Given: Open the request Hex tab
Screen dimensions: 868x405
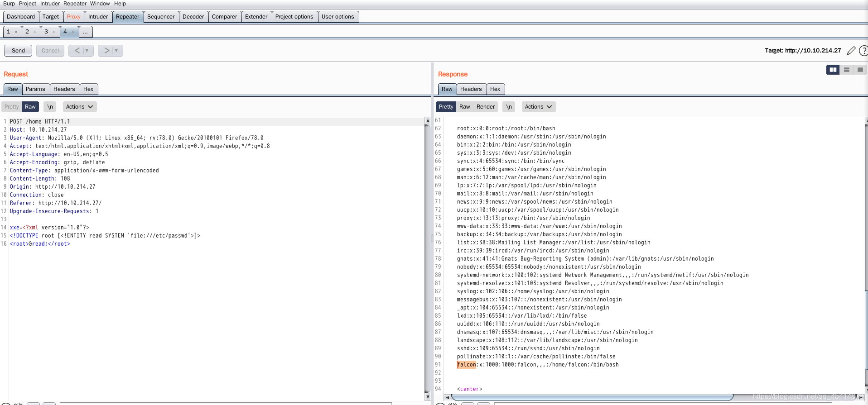Looking at the screenshot, I should point(88,89).
